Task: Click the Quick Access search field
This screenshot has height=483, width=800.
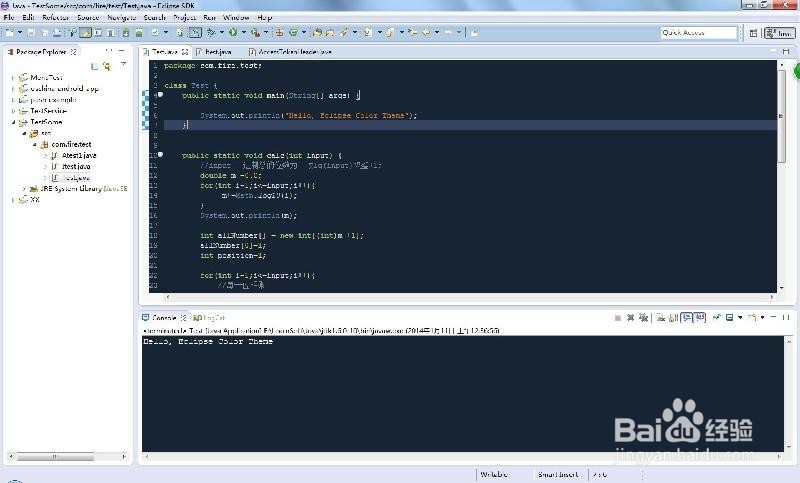Action: pyautogui.click(x=698, y=33)
